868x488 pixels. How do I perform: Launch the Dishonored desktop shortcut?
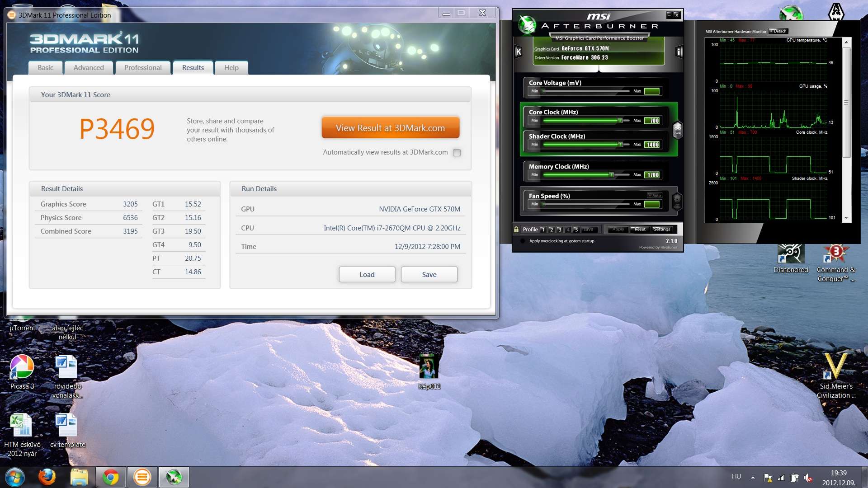(x=791, y=259)
